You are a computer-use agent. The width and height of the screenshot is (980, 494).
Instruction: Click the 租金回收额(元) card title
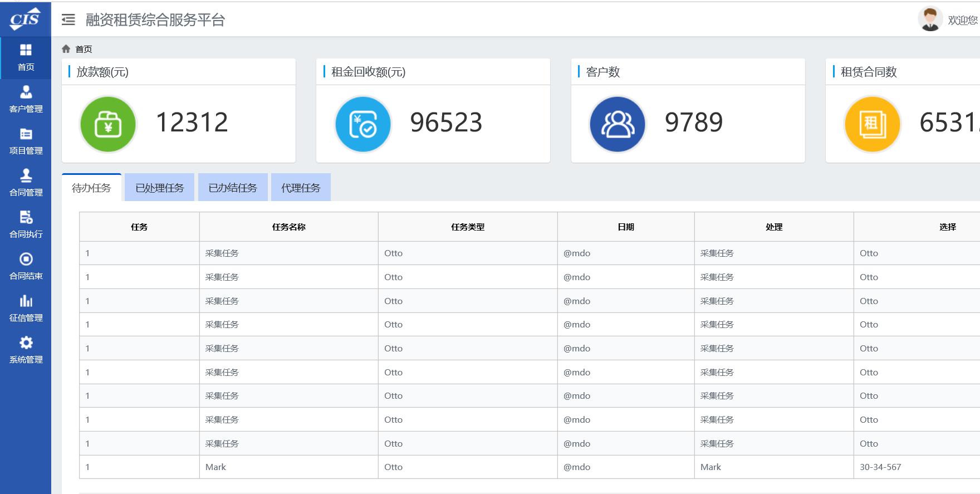click(x=369, y=72)
